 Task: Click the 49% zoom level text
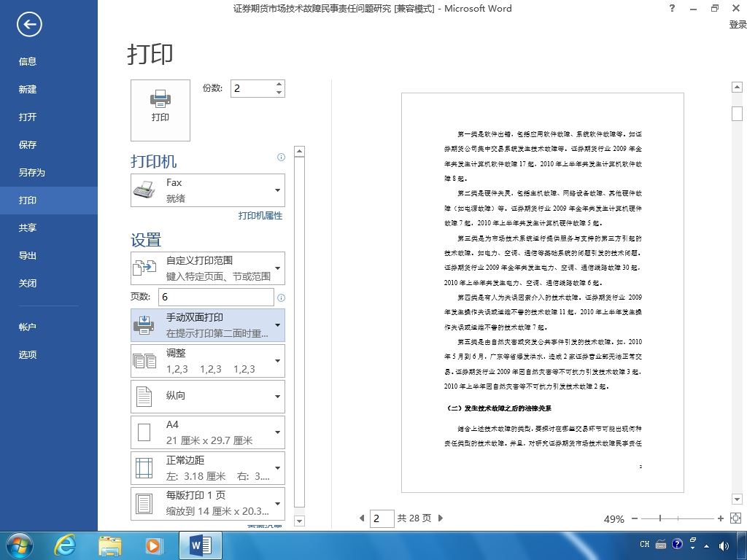tap(614, 519)
